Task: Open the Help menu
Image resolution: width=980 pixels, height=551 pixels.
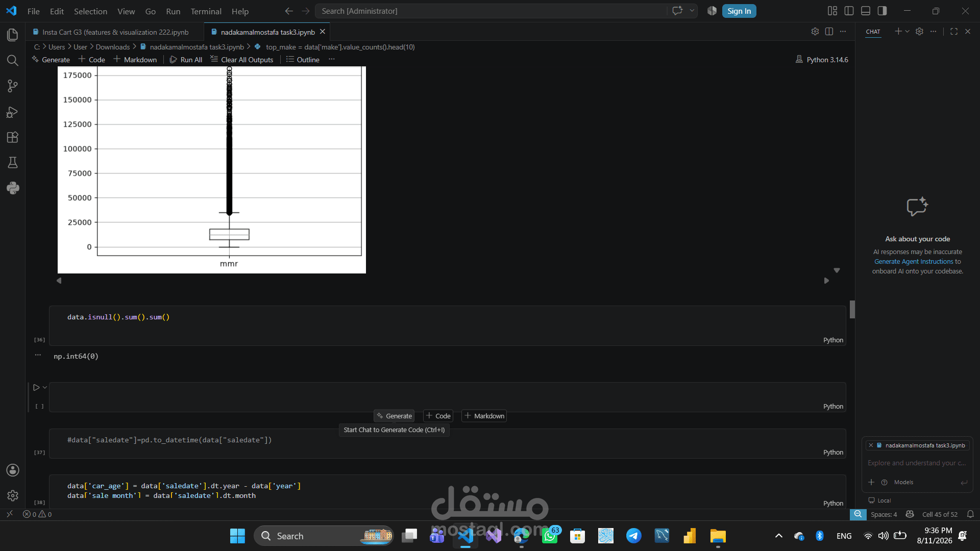Action: point(240,11)
